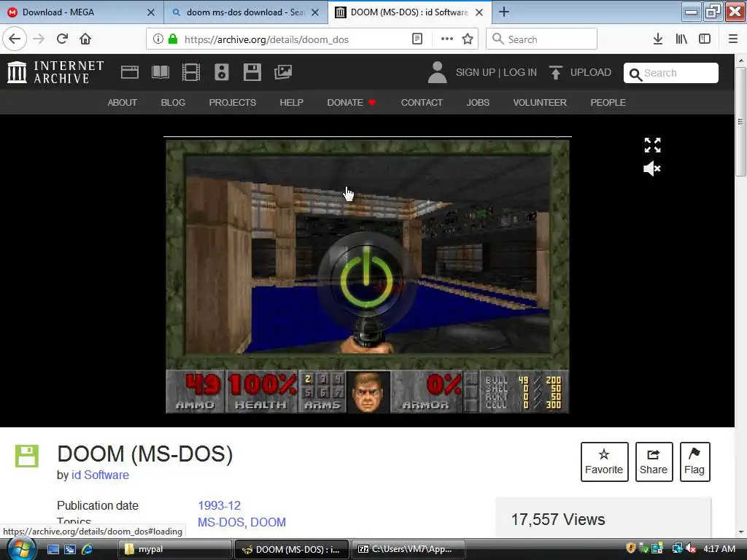Click the taskbar clock 4:17 AM
Viewport: 747px width, 560px height.
click(x=719, y=548)
